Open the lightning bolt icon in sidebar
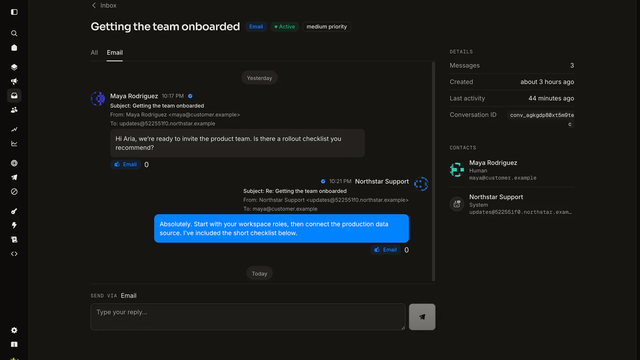The image size is (640, 360). tap(14, 225)
